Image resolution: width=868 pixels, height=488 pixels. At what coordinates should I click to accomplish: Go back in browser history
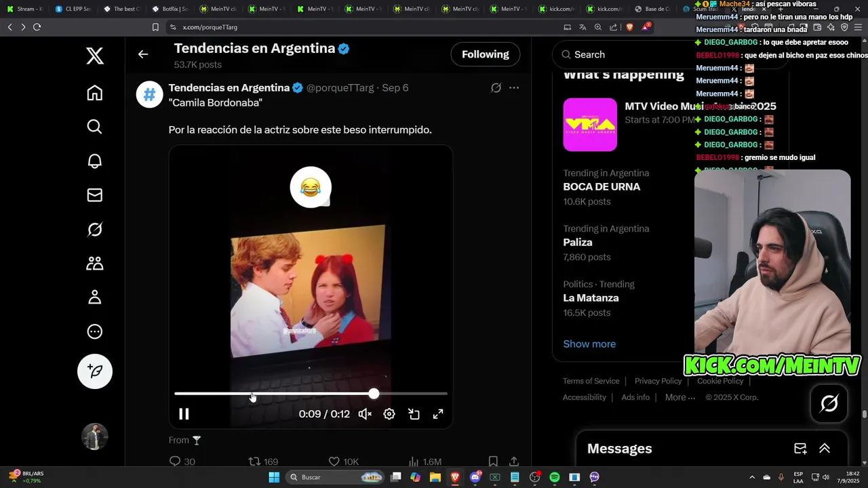coord(9,27)
